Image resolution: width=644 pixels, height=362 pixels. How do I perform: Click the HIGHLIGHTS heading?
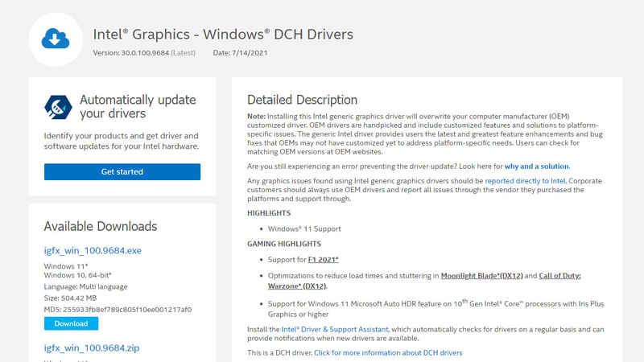[x=269, y=213]
